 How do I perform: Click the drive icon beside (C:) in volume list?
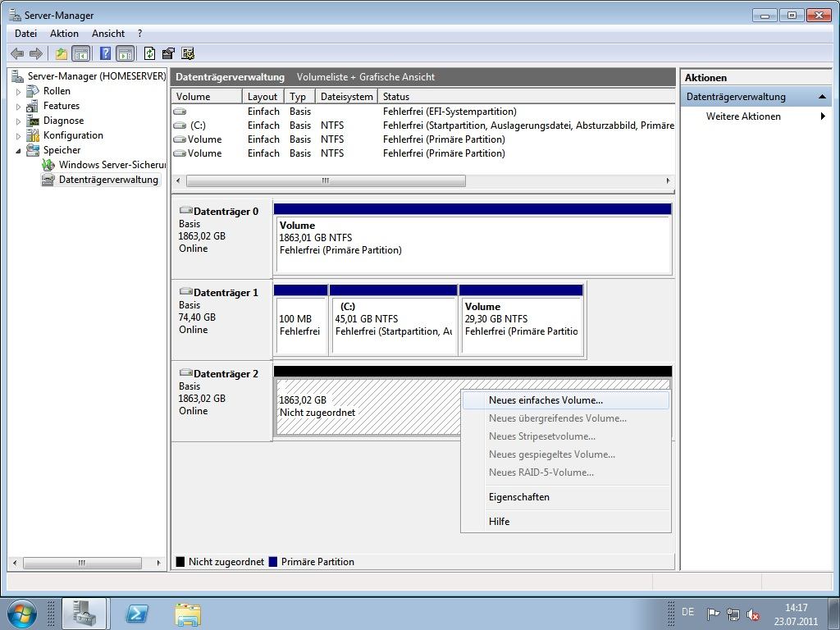(x=180, y=126)
